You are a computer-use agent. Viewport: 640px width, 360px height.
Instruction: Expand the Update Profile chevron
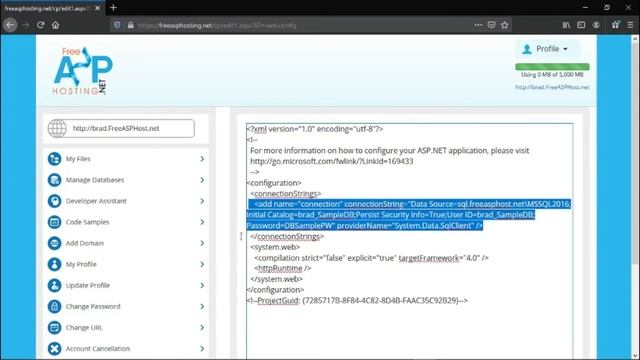[x=202, y=285]
